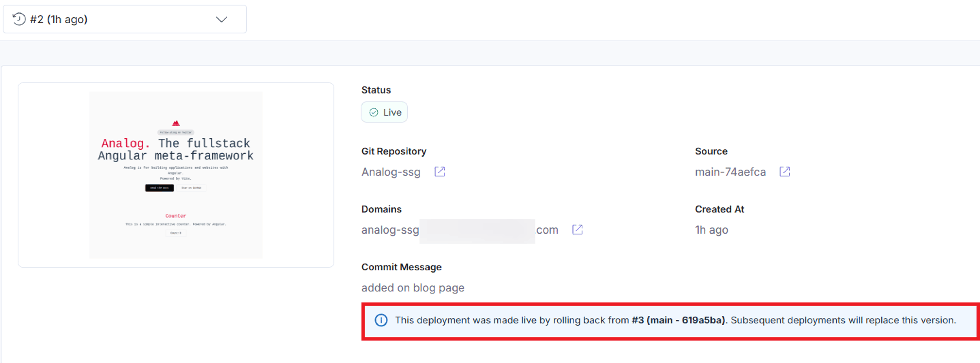Click the red Analog logo in the preview
Screen dimensions: 980x363
coord(176,123)
